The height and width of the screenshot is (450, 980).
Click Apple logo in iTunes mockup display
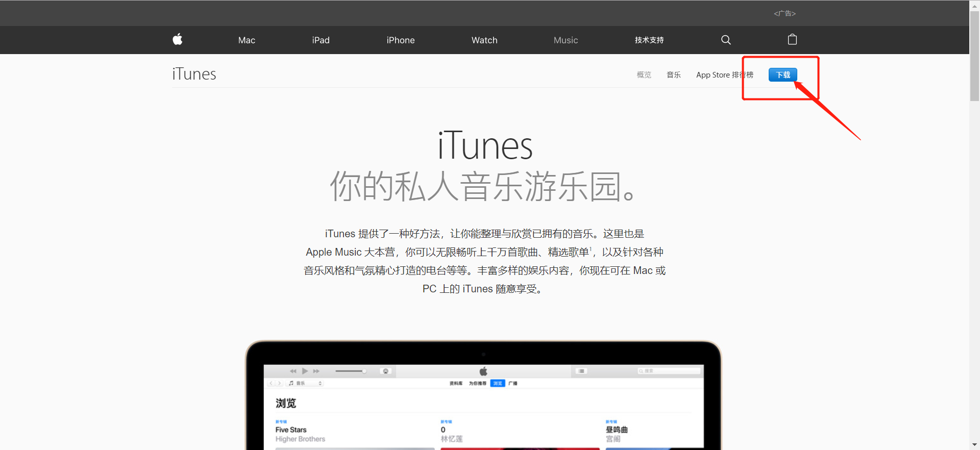[483, 371]
